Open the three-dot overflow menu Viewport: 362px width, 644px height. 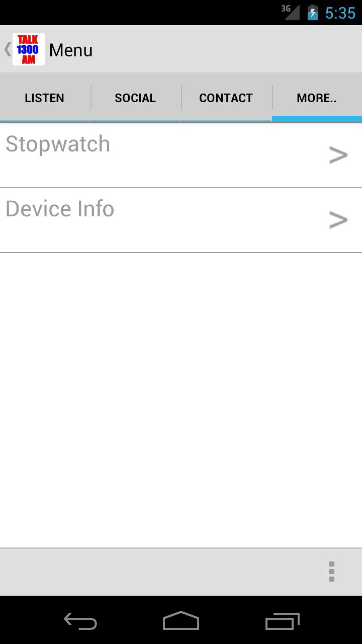coord(331,572)
